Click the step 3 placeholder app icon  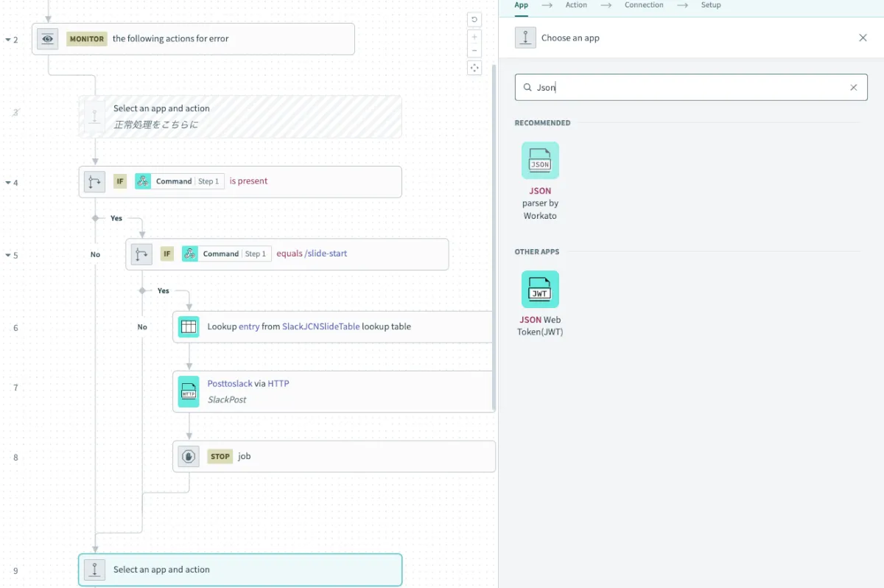(x=94, y=116)
